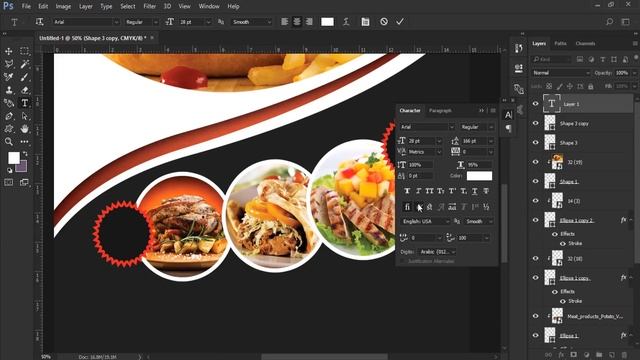Image resolution: width=640 pixels, height=360 pixels.
Task: Select the Horizontal Type tool
Action: [24, 103]
